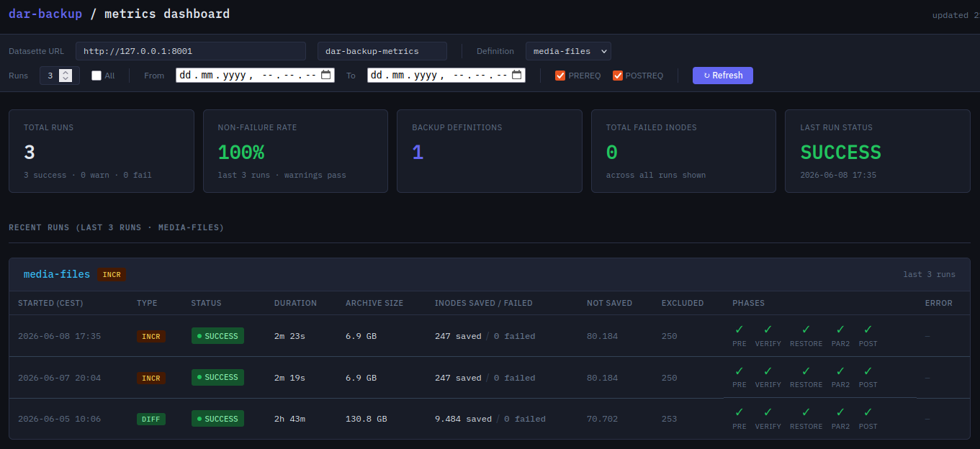Click RESTORE checkmark in 2026-06-05 10:06 row
The width and height of the screenshot is (980, 449).
[806, 412]
